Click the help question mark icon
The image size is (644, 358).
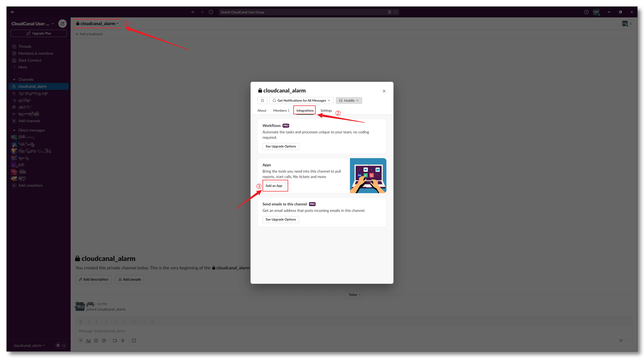click(x=586, y=12)
